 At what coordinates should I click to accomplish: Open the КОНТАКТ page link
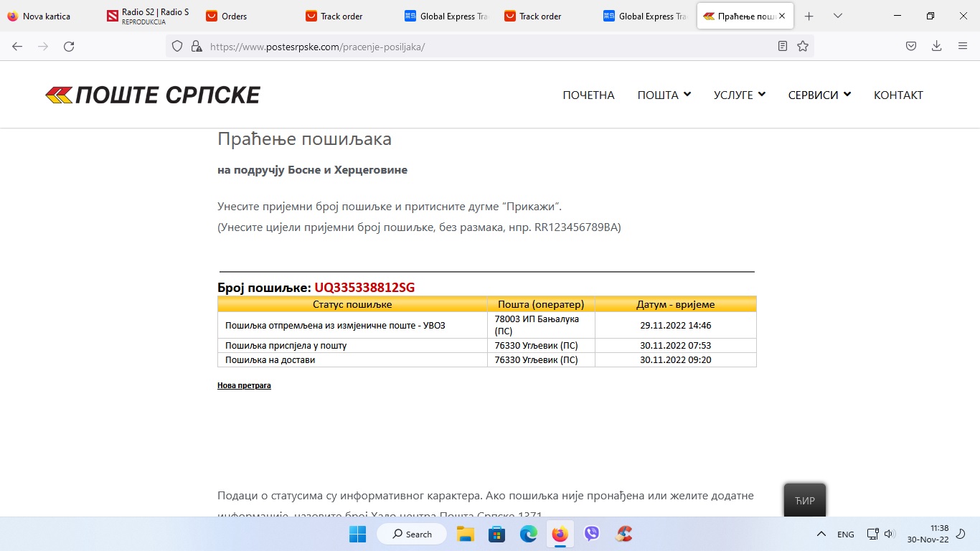[x=898, y=95]
